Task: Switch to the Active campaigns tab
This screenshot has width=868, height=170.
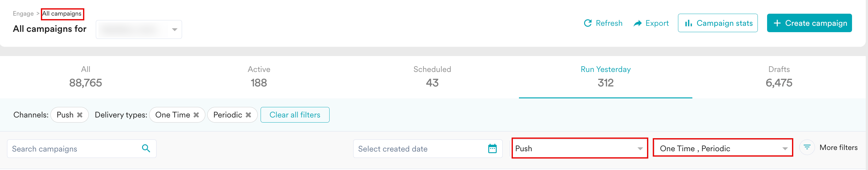Action: tap(259, 77)
